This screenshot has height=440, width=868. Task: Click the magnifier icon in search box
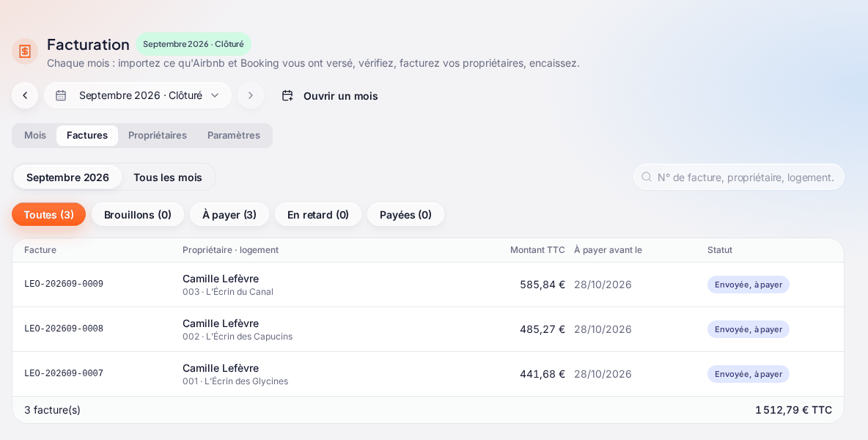[x=646, y=177]
